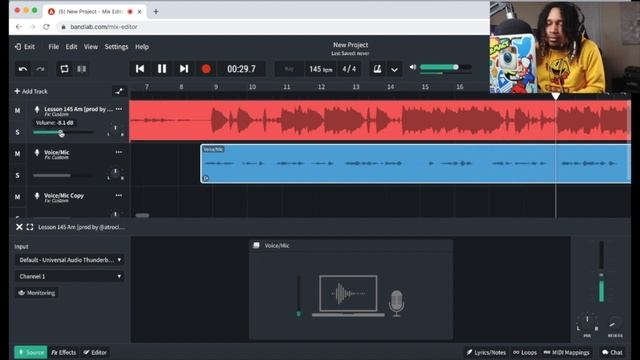Open the Edit menu

(71, 47)
